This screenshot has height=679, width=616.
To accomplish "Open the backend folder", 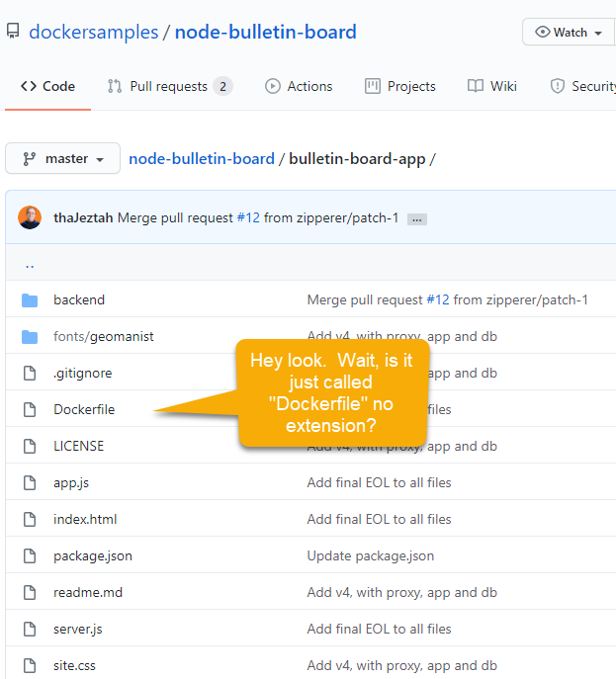I will pos(79,299).
